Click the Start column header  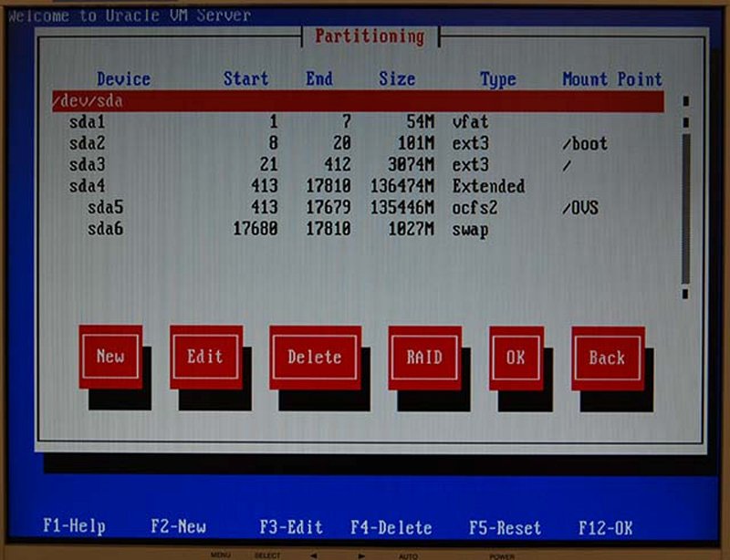[245, 78]
